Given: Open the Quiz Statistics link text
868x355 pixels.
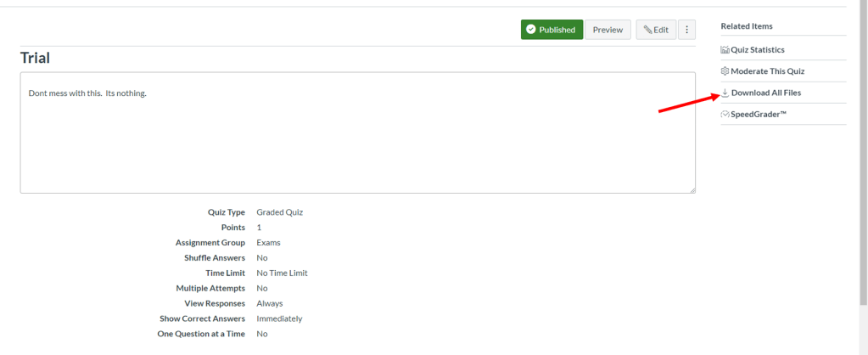Looking at the screenshot, I should (758, 50).
